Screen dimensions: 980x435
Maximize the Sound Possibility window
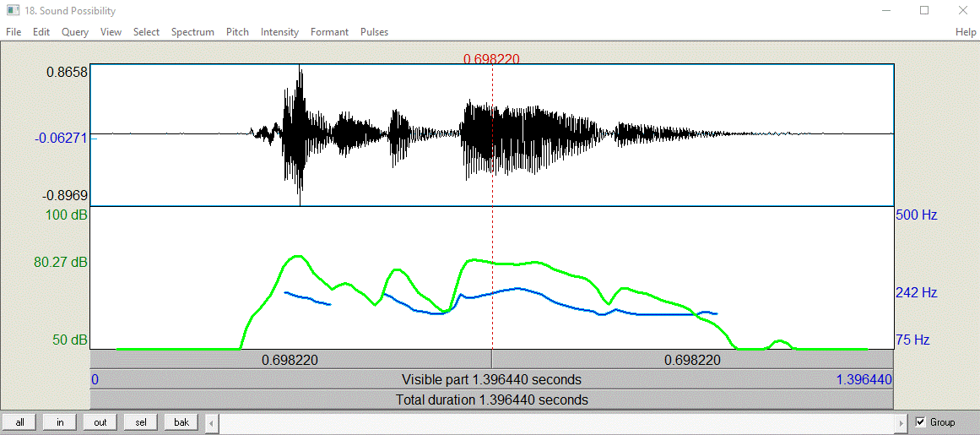[x=924, y=11]
